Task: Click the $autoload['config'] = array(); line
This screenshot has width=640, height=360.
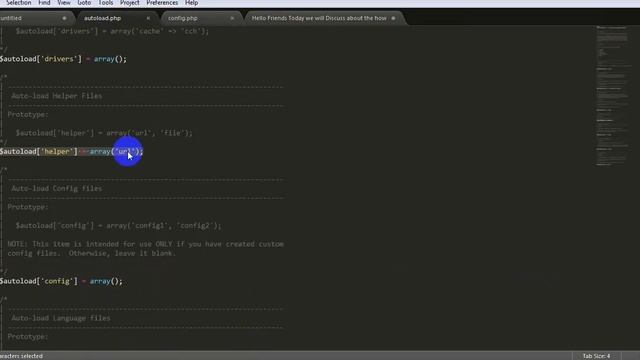Action: [61, 281]
